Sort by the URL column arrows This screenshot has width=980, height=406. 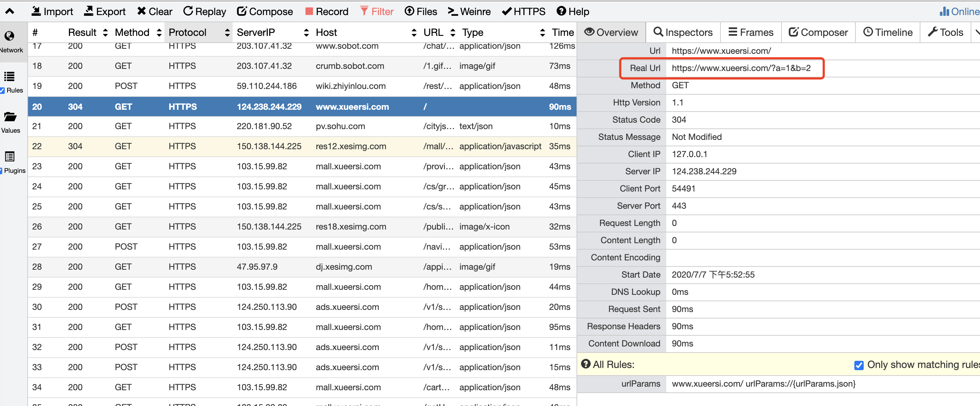click(453, 32)
